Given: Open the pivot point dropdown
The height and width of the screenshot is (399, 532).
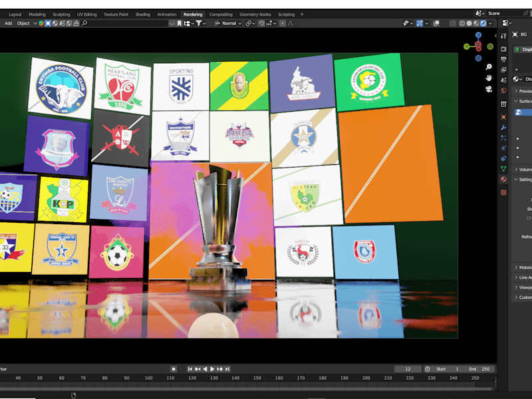Looking at the screenshot, I should (x=251, y=23).
